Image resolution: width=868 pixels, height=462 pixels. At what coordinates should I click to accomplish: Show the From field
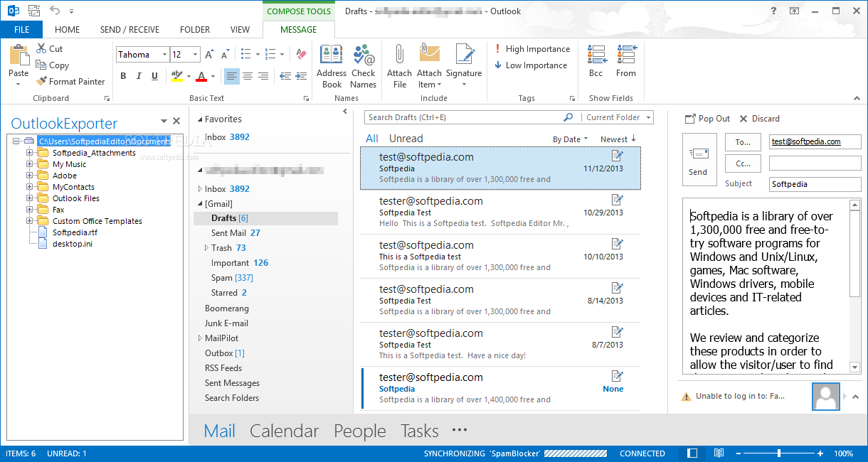[x=626, y=60]
